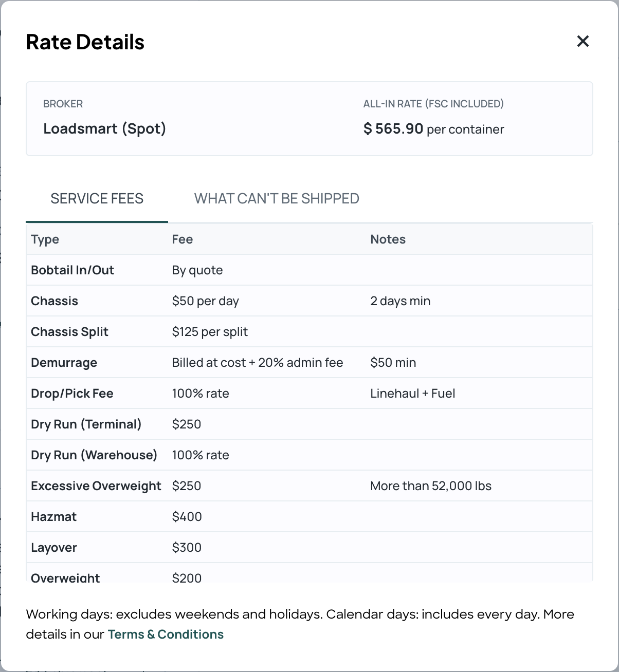Click the Demurrage fee description
The width and height of the screenshot is (619, 672).
257,363
